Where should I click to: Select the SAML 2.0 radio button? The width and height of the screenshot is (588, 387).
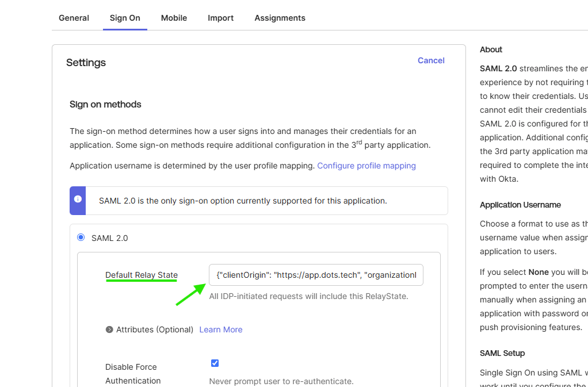coord(81,237)
